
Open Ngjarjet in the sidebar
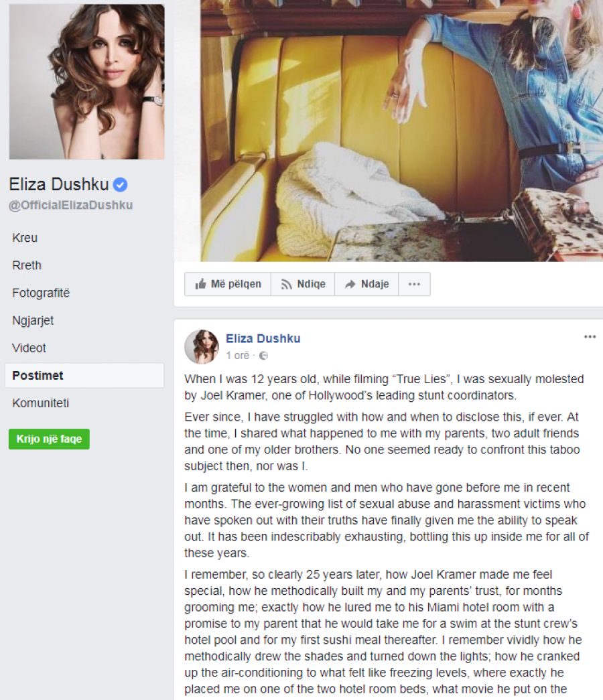(33, 321)
